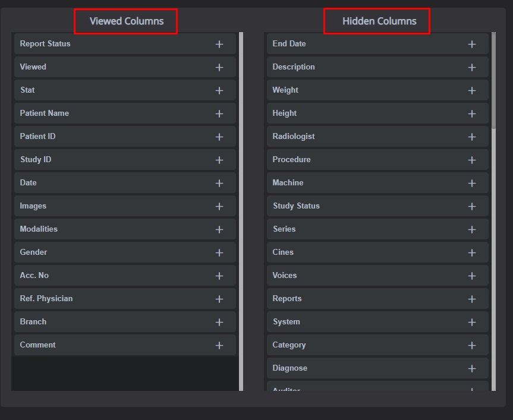Click the plus icon on Diagnose row
The height and width of the screenshot is (420, 513).
[x=472, y=368]
